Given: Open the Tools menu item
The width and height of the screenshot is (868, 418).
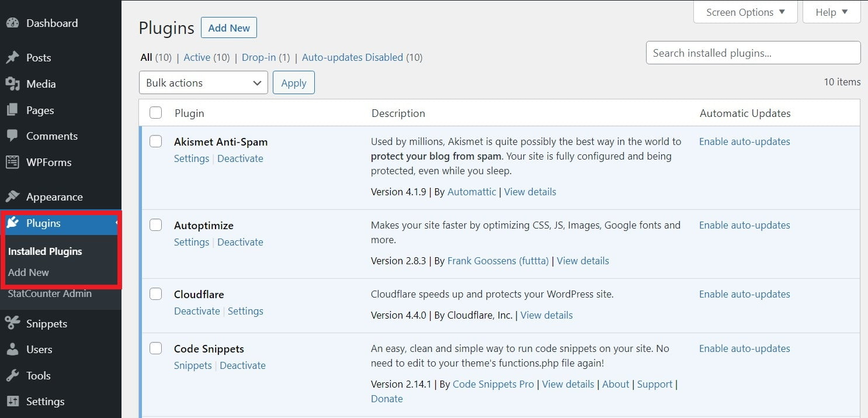Looking at the screenshot, I should pos(39,376).
